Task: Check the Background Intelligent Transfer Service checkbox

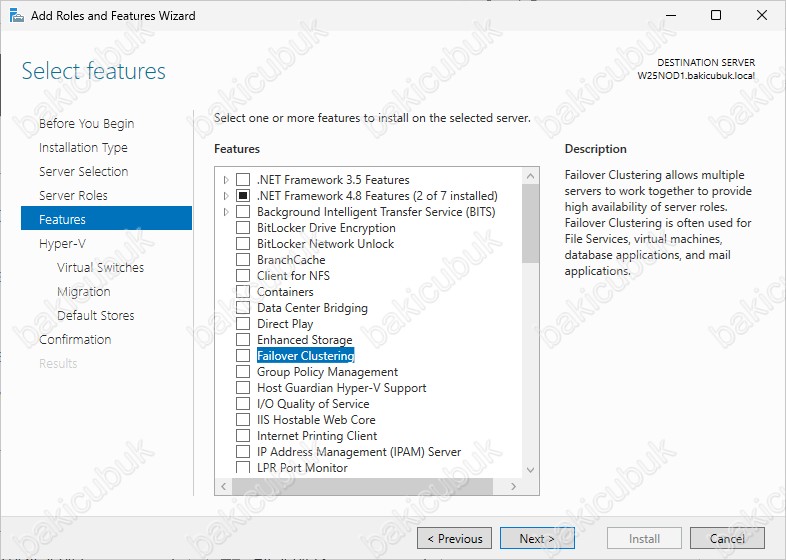Action: [x=243, y=212]
